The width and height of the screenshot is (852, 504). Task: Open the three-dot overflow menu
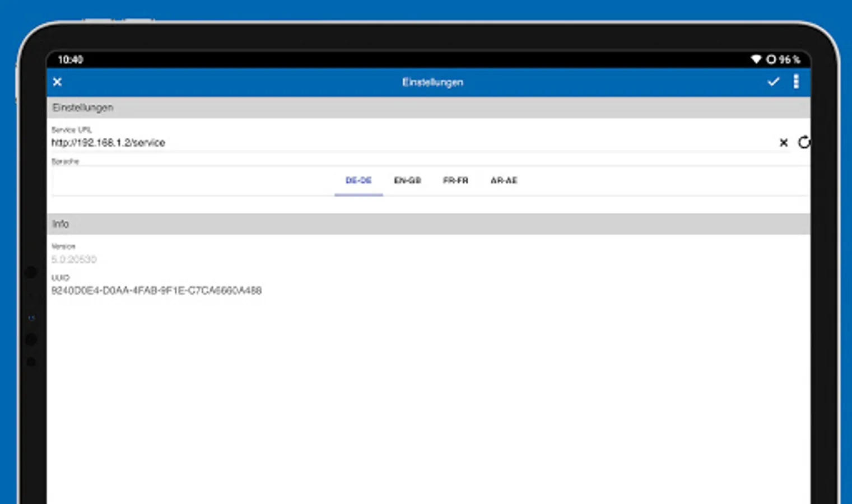click(x=796, y=82)
